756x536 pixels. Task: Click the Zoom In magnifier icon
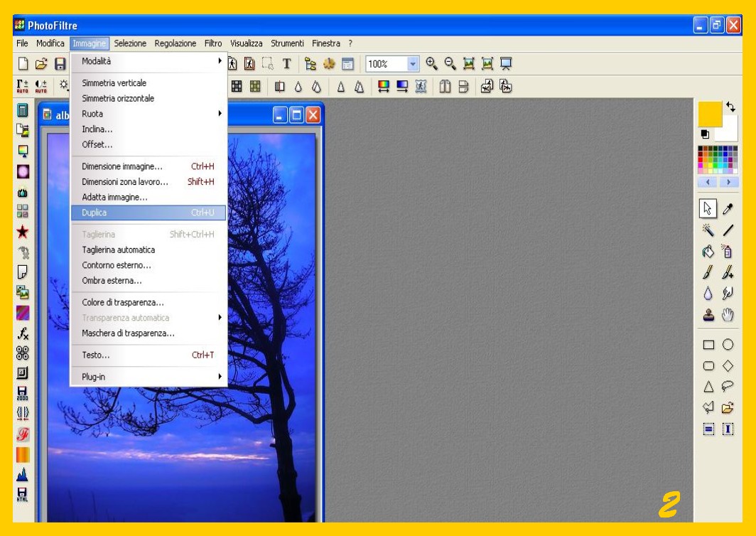pos(431,64)
